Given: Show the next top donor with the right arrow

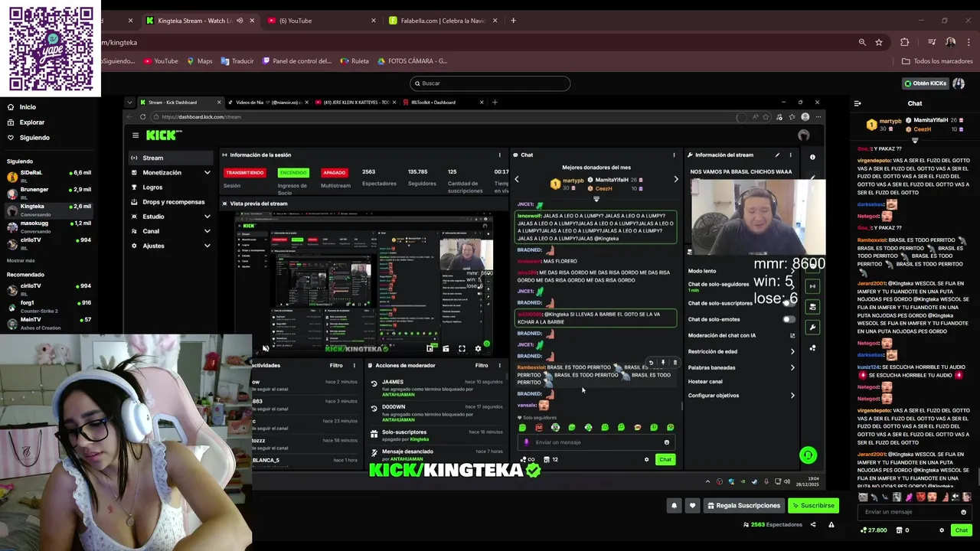Looking at the screenshot, I should (x=675, y=179).
